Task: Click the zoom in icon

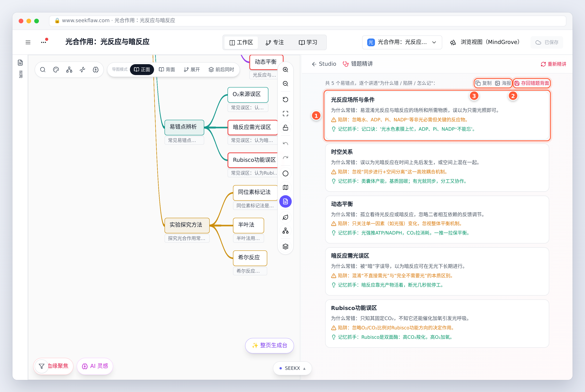Action: click(x=285, y=69)
